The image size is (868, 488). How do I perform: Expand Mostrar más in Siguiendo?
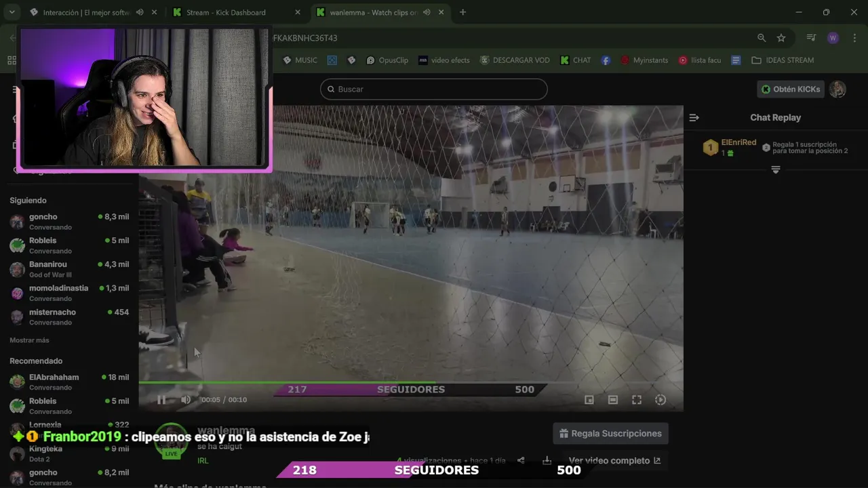[x=29, y=340]
